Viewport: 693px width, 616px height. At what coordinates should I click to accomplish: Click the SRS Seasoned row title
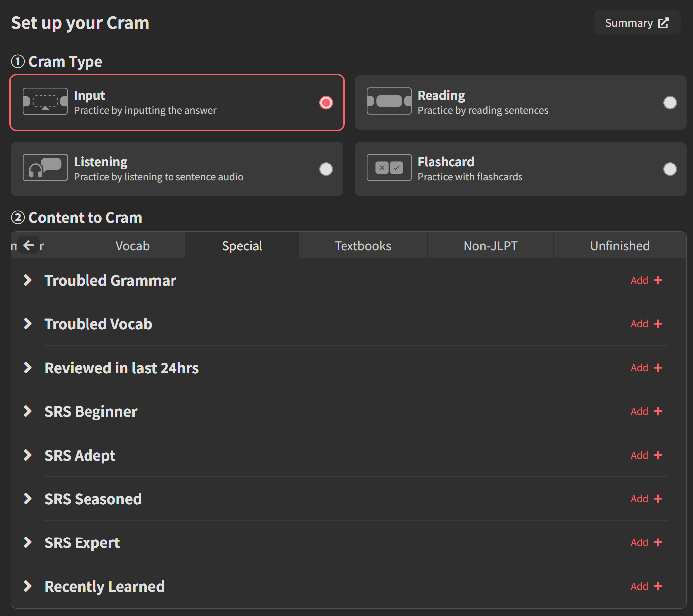coord(93,499)
